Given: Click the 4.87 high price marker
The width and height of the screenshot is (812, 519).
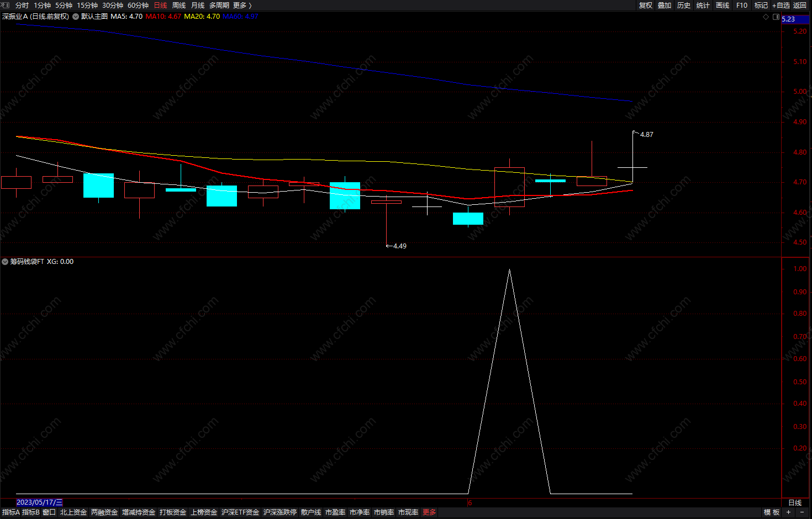Looking at the screenshot, I should pos(646,135).
